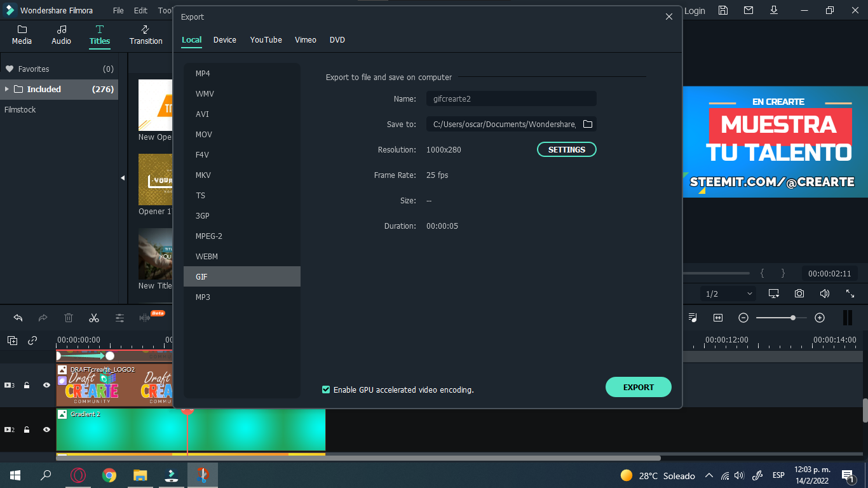This screenshot has height=488, width=868.
Task: Take a snapshot with the camera icon
Action: pos(799,294)
